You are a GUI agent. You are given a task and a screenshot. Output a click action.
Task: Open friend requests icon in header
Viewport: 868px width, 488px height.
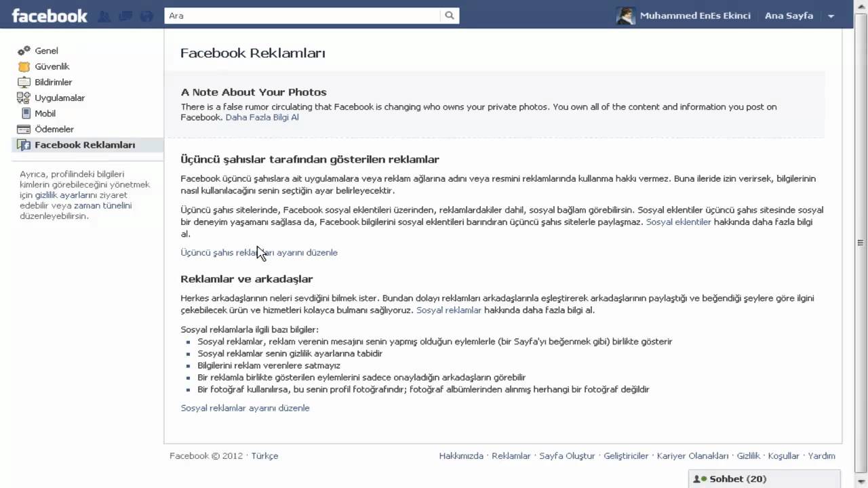point(104,16)
